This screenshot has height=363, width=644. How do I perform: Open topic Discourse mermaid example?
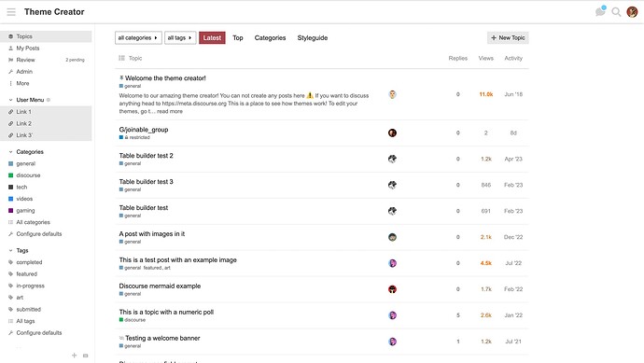[160, 286]
